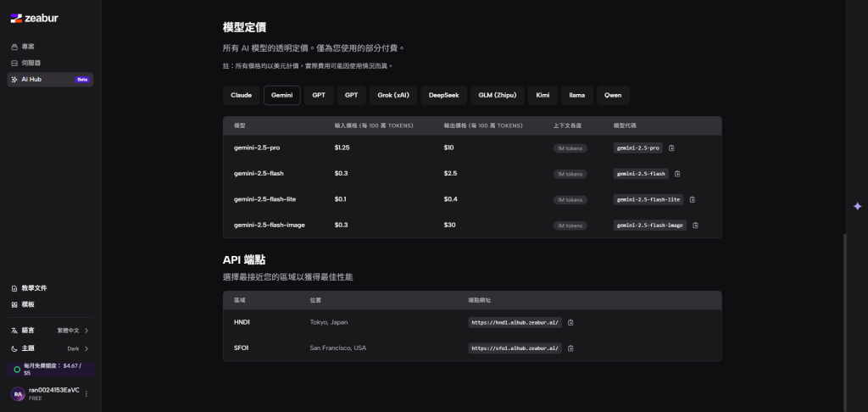Screen dimensions: 868x412
Task: Switch to the Kimi tab
Action: point(543,95)
